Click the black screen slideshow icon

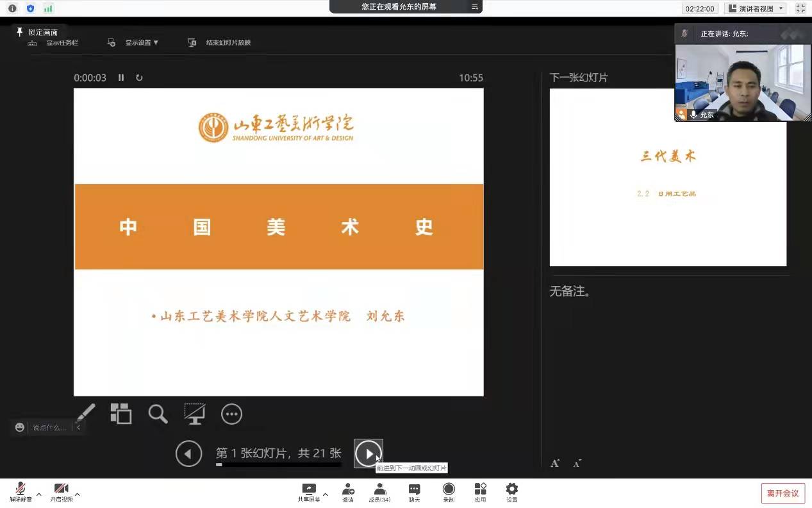[x=194, y=414]
